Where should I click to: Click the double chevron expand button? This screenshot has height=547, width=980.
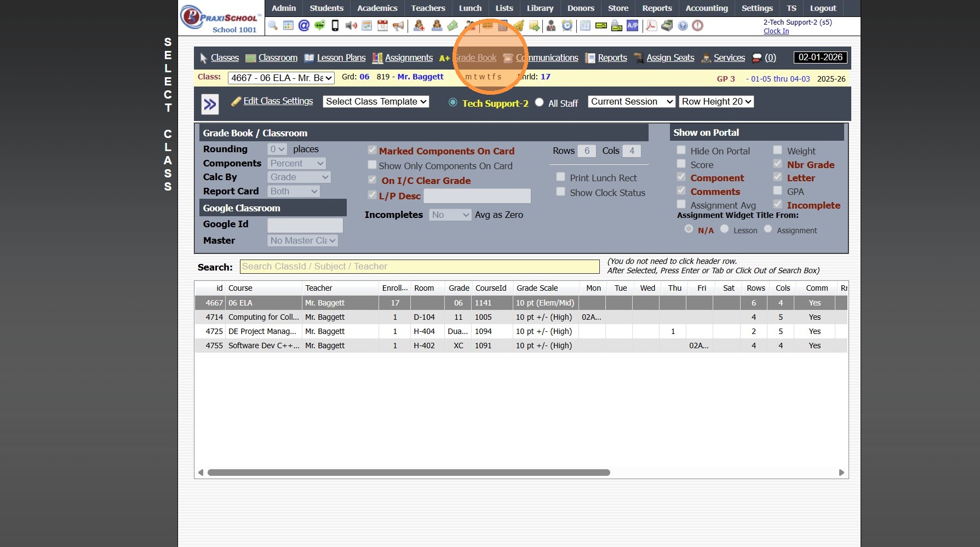210,104
